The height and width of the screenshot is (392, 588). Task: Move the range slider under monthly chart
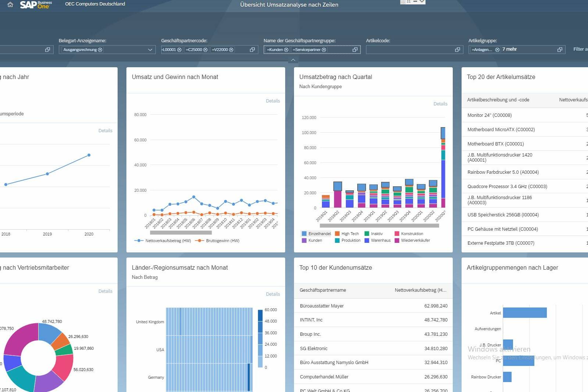181,233
